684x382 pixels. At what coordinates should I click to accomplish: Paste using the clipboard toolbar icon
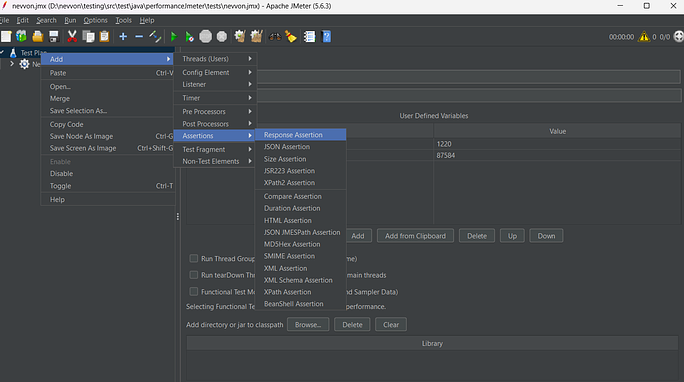[x=104, y=37]
